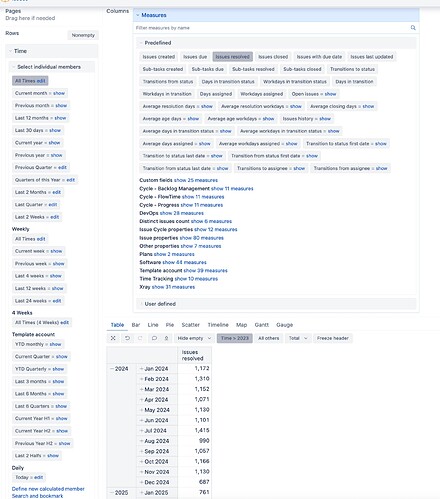Image resolution: width=440 pixels, height=499 pixels.
Task: Expand the User defined measures group
Action: pos(141,304)
